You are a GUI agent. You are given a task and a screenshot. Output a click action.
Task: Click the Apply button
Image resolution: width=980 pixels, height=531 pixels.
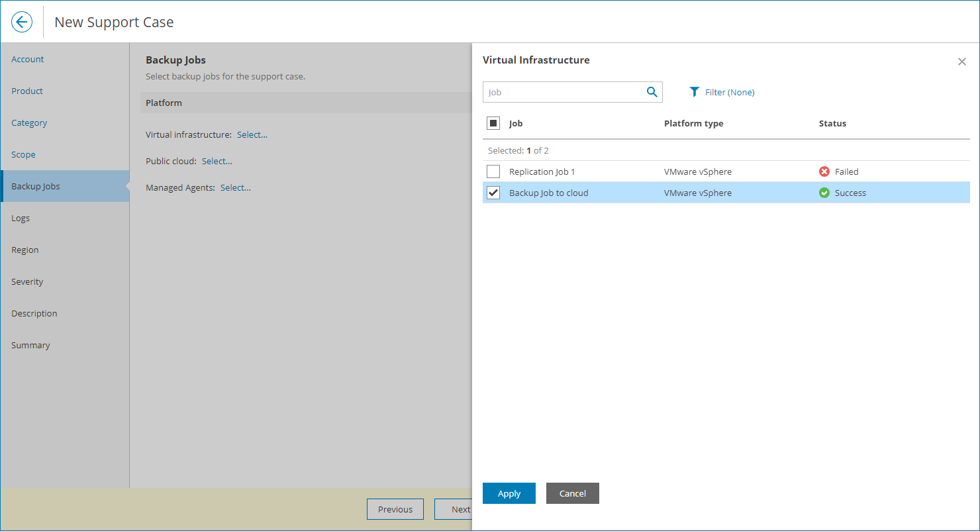coord(509,493)
